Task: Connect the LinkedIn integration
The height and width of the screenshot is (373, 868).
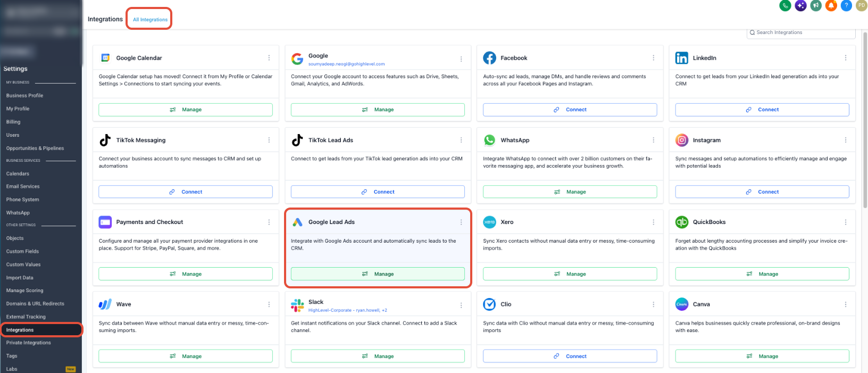Action: [x=762, y=110]
